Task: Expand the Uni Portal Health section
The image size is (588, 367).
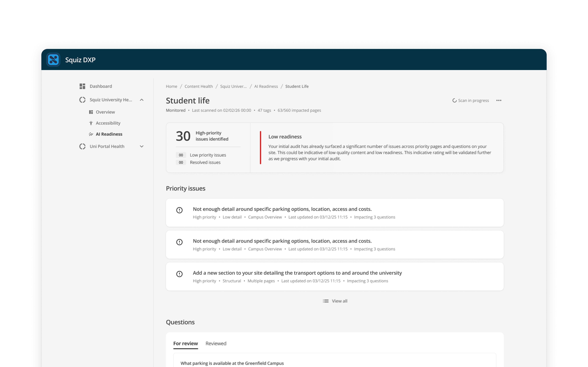Action: tap(142, 146)
